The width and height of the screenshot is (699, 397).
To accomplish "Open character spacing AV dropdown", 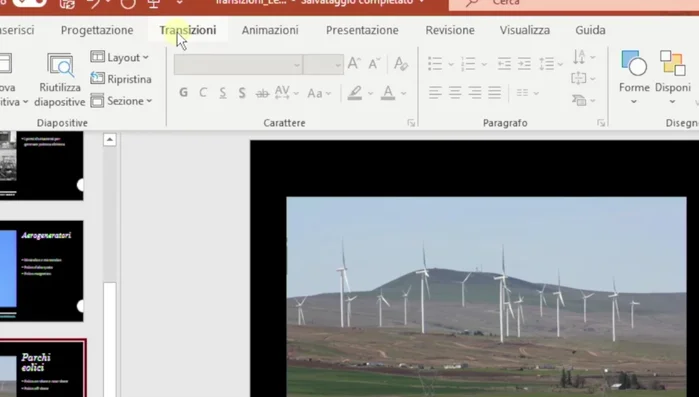I will click(286, 93).
